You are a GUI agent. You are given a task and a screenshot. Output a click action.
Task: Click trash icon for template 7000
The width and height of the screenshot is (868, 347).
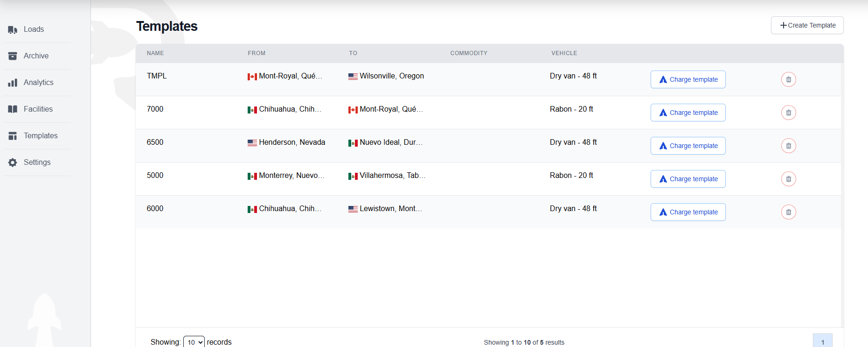click(788, 113)
